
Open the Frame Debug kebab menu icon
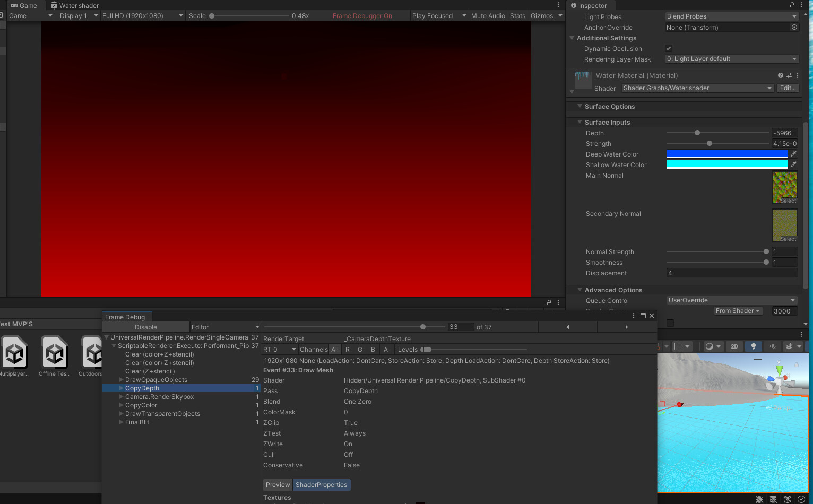click(633, 316)
